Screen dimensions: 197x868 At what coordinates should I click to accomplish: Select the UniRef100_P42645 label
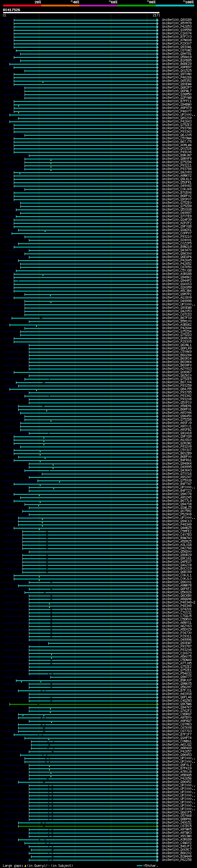(177, 260)
